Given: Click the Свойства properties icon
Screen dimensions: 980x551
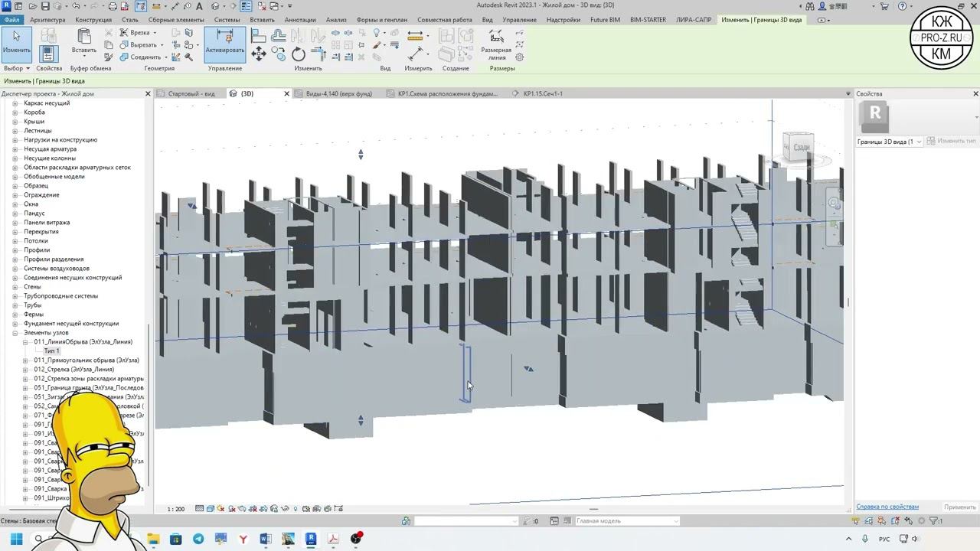Looking at the screenshot, I should pyautogui.click(x=49, y=54).
